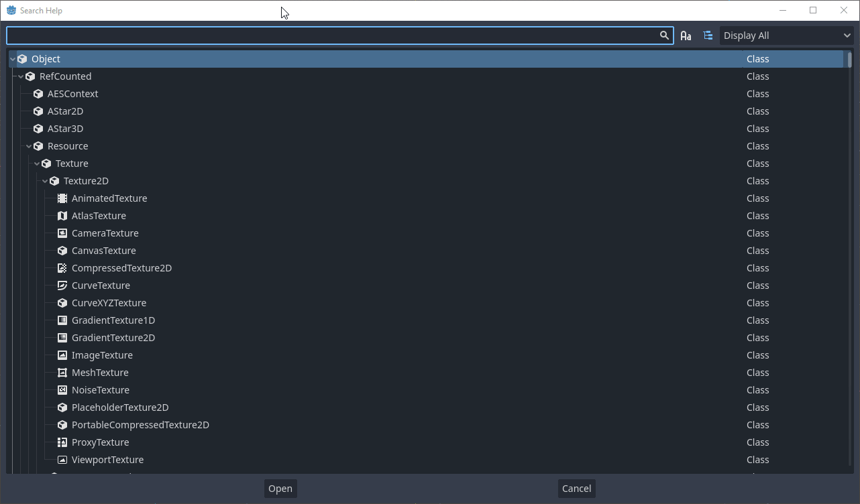Image resolution: width=860 pixels, height=504 pixels.
Task: Click the AnimatedTexture film icon
Action: click(62, 198)
